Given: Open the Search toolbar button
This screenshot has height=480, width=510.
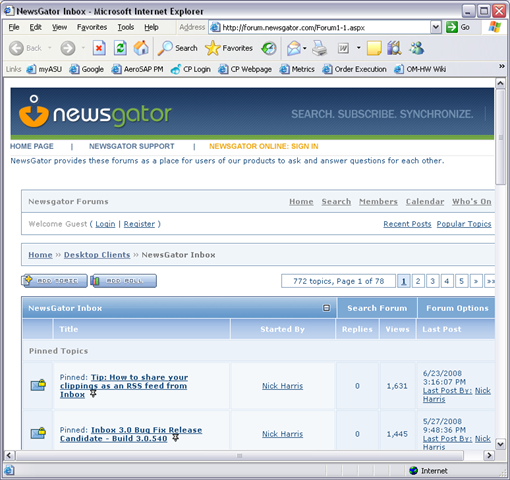Looking at the screenshot, I should click(x=178, y=48).
